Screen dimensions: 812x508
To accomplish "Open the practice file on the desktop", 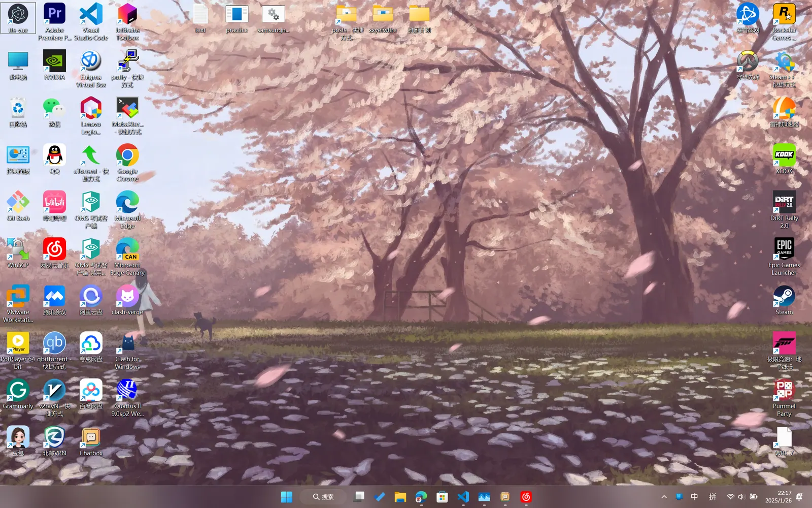I will [237, 15].
